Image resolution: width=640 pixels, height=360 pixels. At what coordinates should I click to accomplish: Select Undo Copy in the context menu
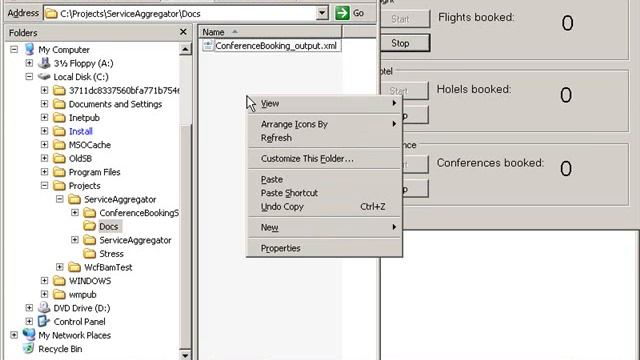coord(324,207)
